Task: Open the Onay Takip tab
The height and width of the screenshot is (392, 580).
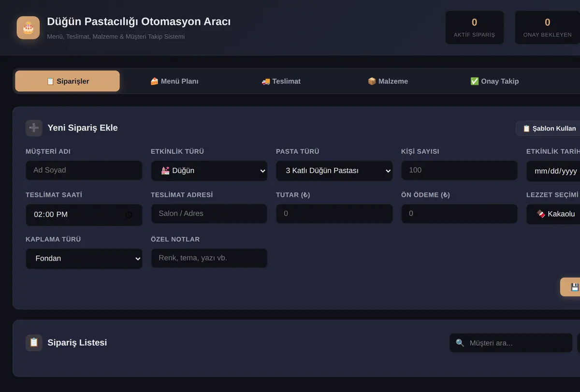Action: click(494, 81)
